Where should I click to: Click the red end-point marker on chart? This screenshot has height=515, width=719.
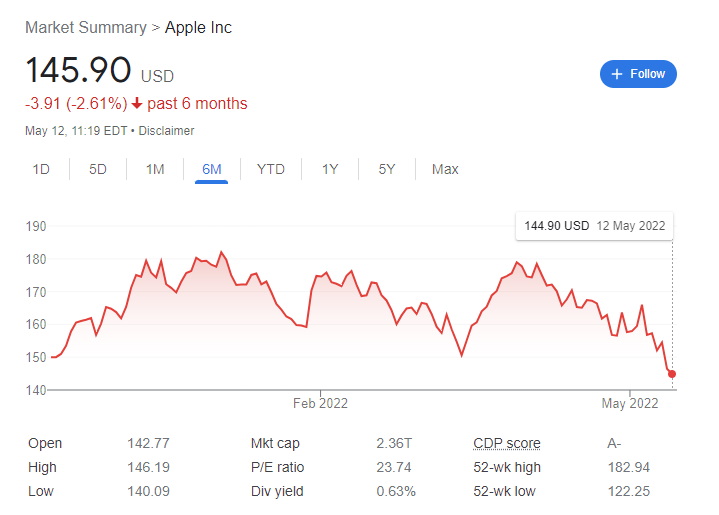point(672,374)
